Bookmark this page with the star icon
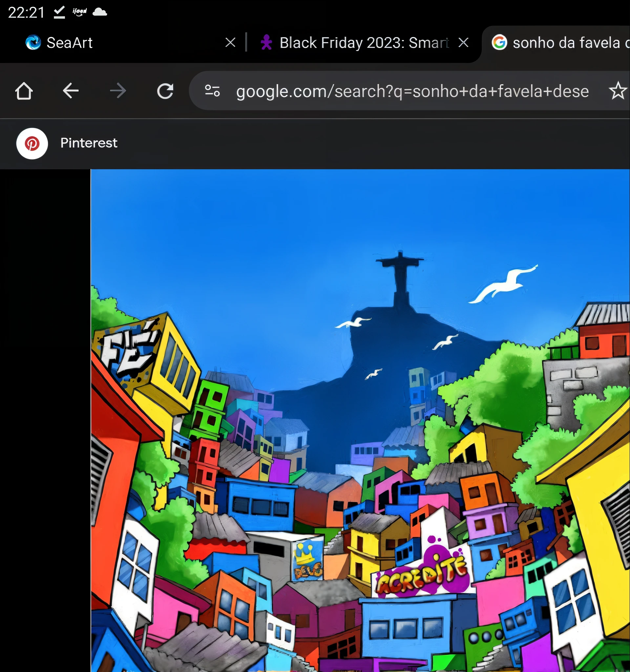 point(618,91)
